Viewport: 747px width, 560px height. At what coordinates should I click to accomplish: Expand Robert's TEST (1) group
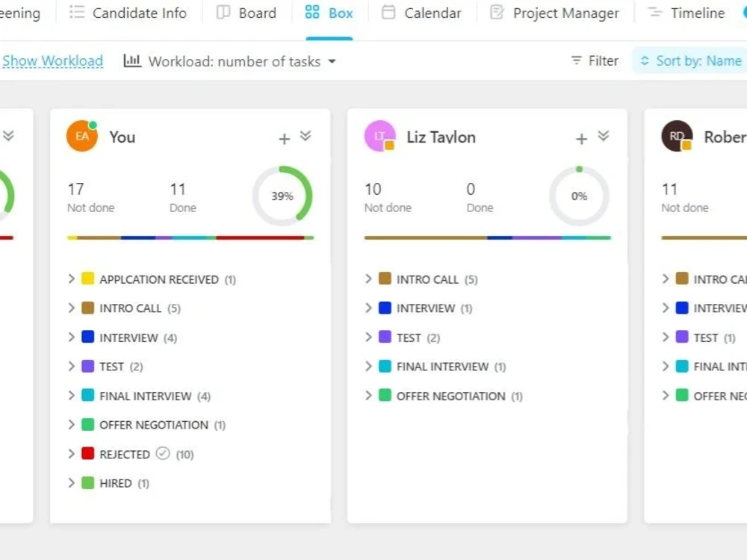[x=666, y=337]
